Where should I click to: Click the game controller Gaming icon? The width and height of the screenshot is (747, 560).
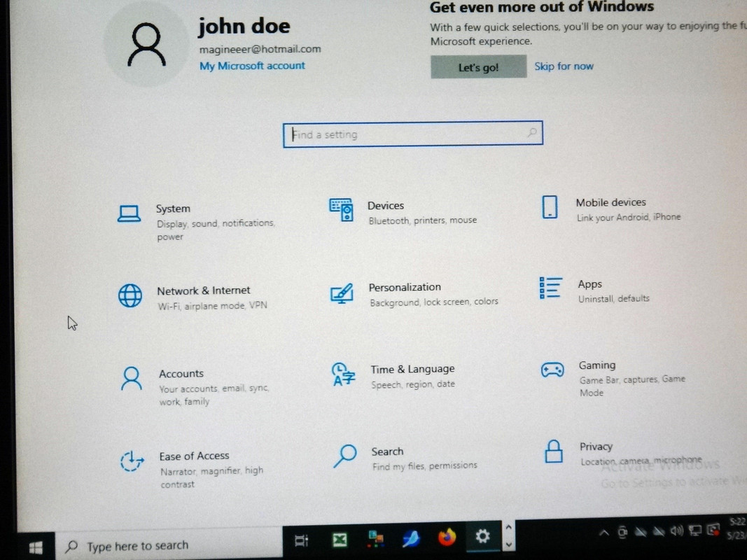[552, 370]
